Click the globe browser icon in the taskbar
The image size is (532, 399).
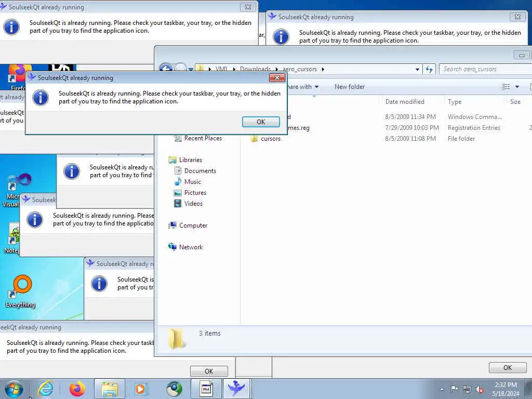click(174, 389)
